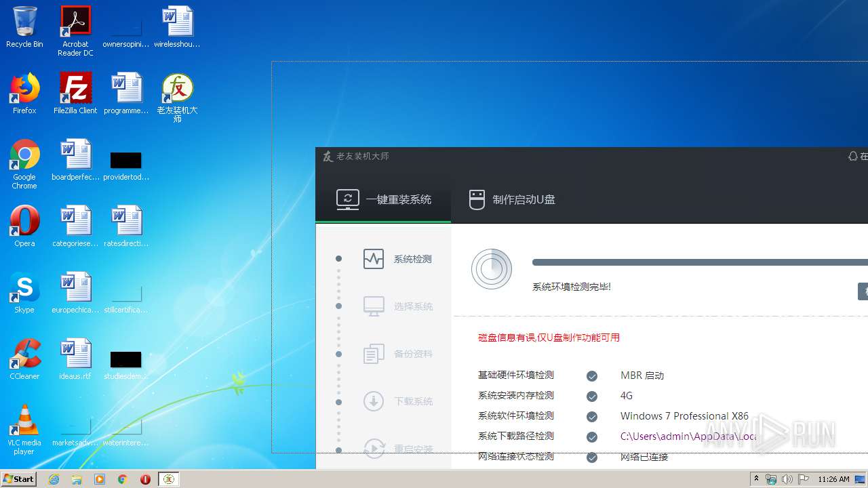868x488 pixels.
Task: Click checkmark beside 系统软件环境检测
Action: 592,417
